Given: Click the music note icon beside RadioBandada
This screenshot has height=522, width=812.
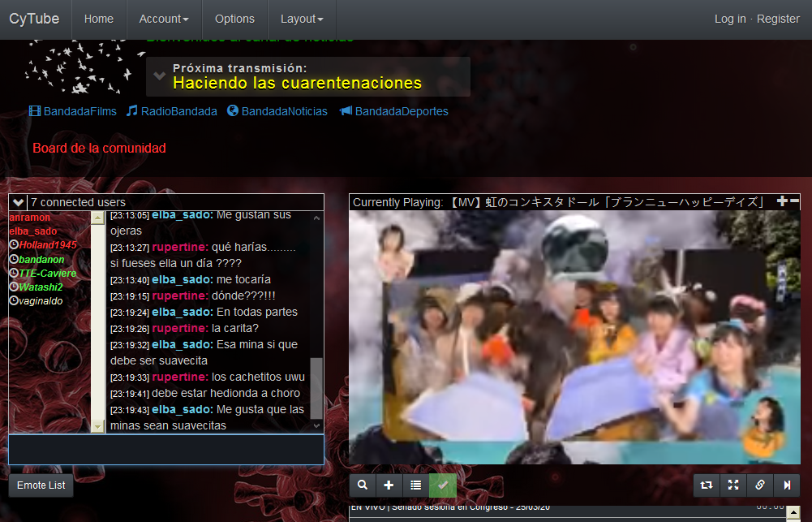Looking at the screenshot, I should tap(132, 110).
